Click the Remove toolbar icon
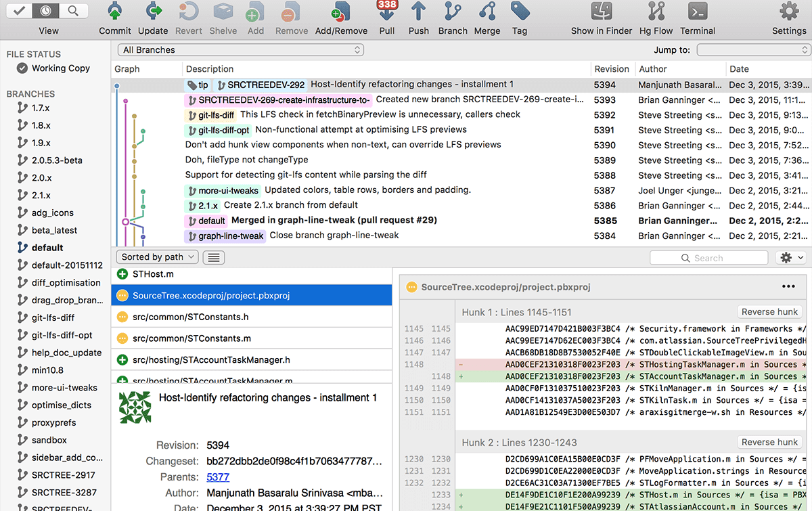 click(x=292, y=12)
